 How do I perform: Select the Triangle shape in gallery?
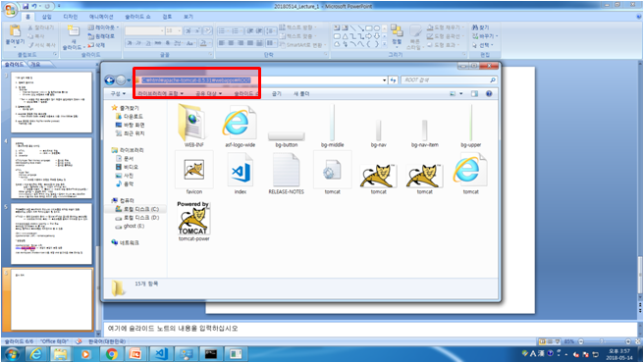pyautogui.click(x=345, y=36)
